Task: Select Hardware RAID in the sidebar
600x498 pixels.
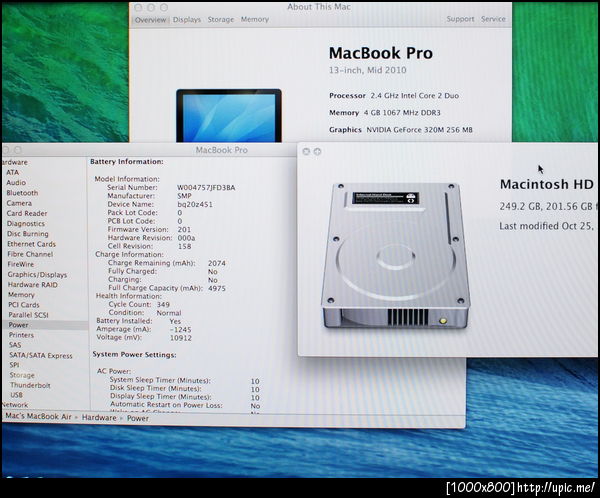Action: tap(33, 285)
